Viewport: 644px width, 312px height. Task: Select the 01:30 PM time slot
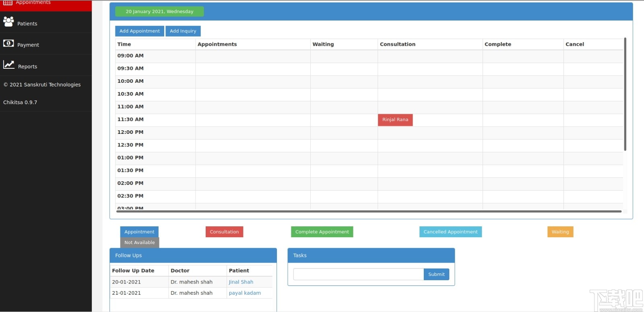pos(130,170)
